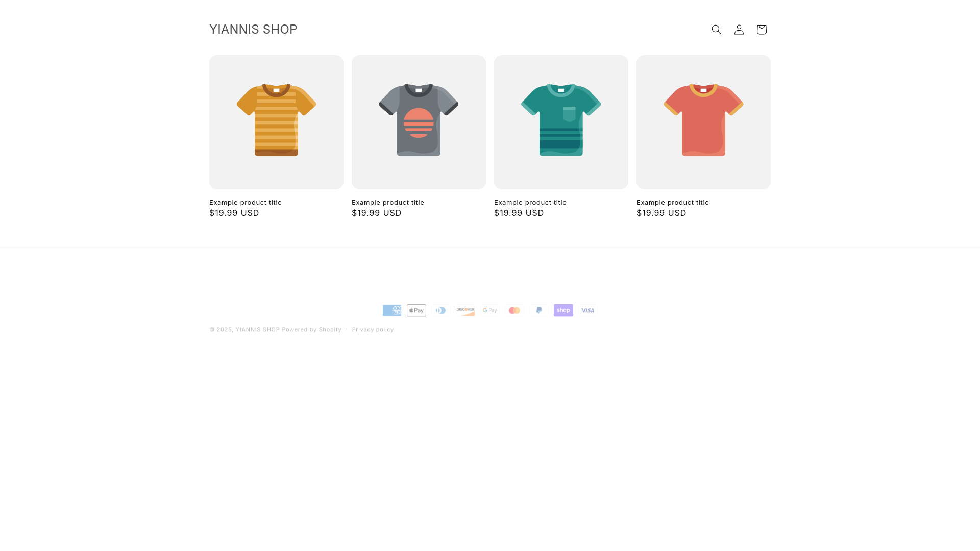Click price under gray sunset t-shirt

pos(377,213)
